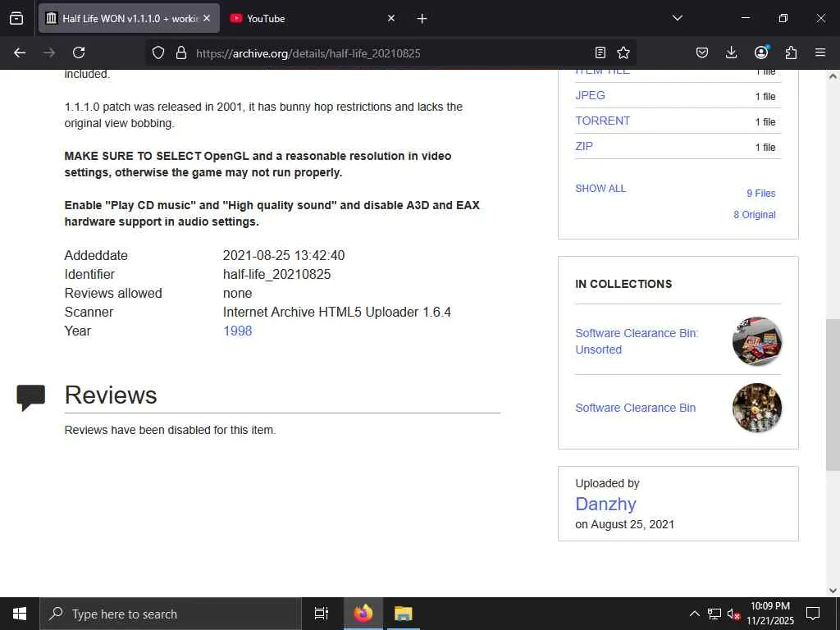The height and width of the screenshot is (630, 840).
Task: Open the taskbar clock and date
Action: pos(770,614)
